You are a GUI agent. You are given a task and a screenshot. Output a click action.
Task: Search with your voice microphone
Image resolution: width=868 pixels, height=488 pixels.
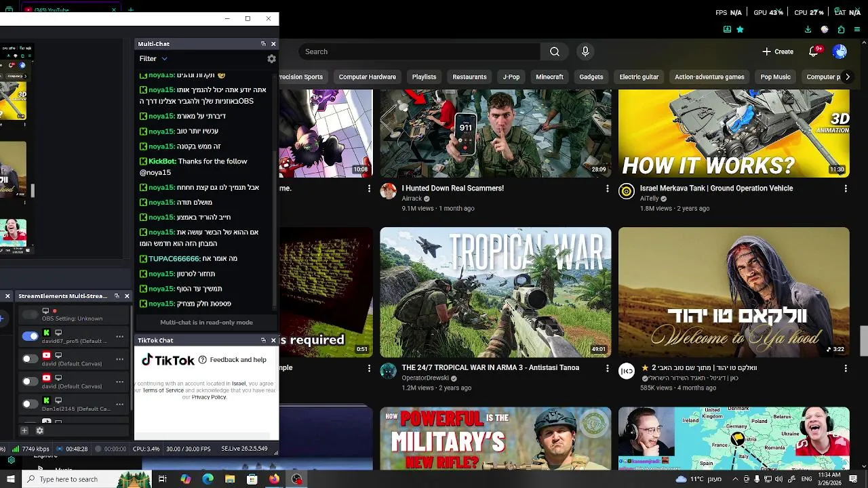585,52
